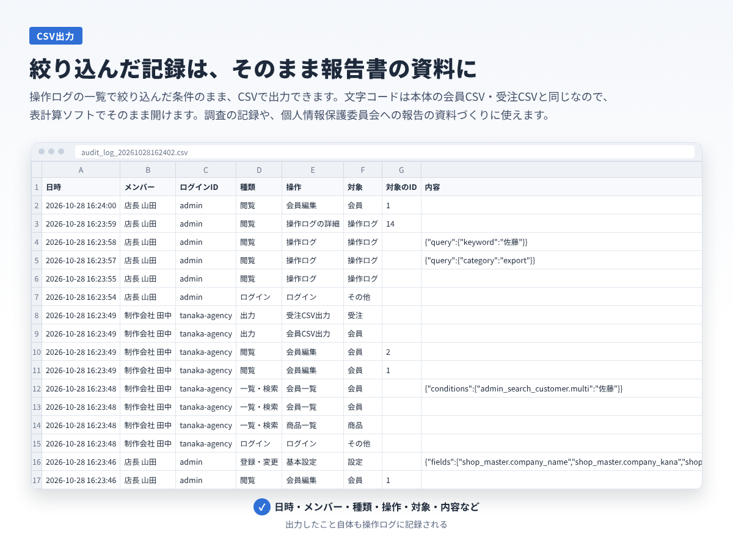Click the 受注 target cell

point(363,315)
